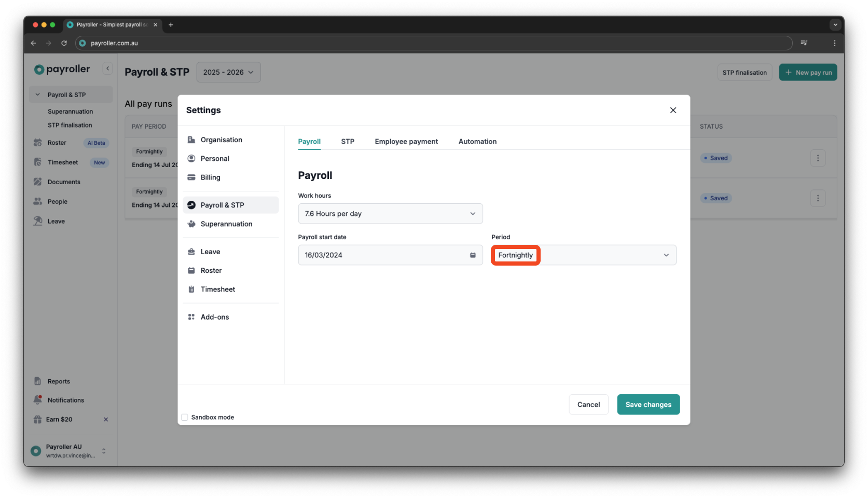Switch to the Employee payment tab
Image resolution: width=868 pixels, height=498 pixels.
(x=406, y=141)
